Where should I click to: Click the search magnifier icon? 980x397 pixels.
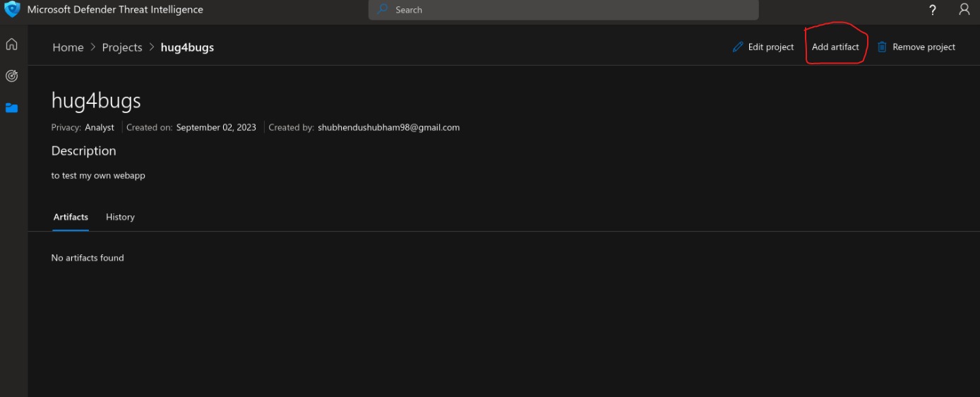click(x=382, y=10)
